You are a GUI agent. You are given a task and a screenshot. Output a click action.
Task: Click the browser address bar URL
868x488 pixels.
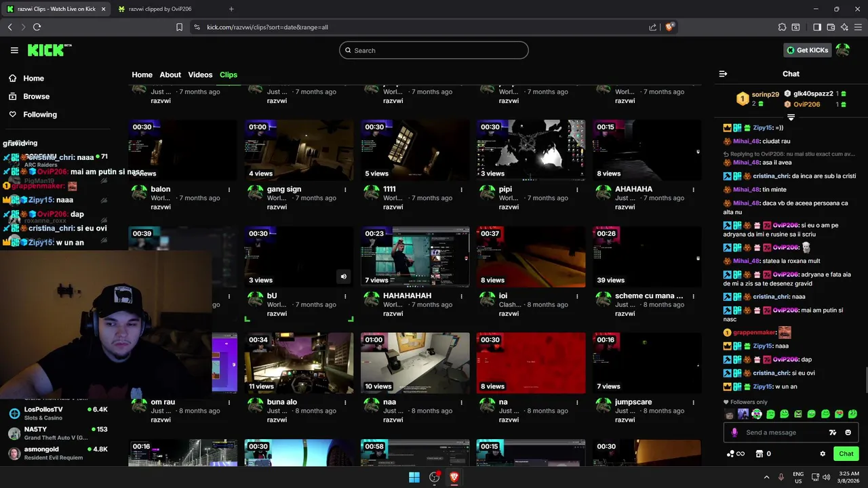pos(267,27)
